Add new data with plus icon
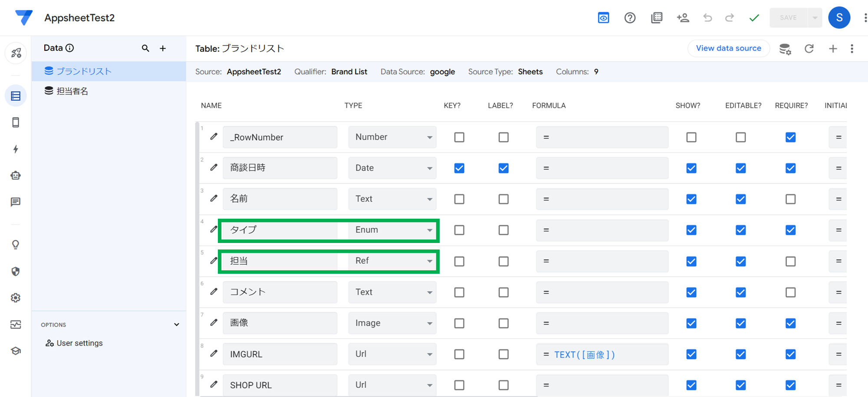Screen dimensions: 868x397 pyautogui.click(x=163, y=48)
